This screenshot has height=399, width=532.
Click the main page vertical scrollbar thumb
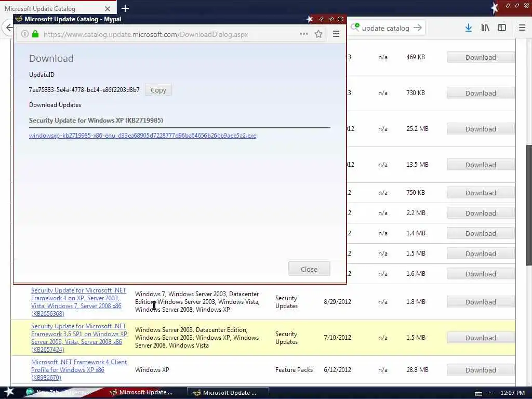point(528,205)
